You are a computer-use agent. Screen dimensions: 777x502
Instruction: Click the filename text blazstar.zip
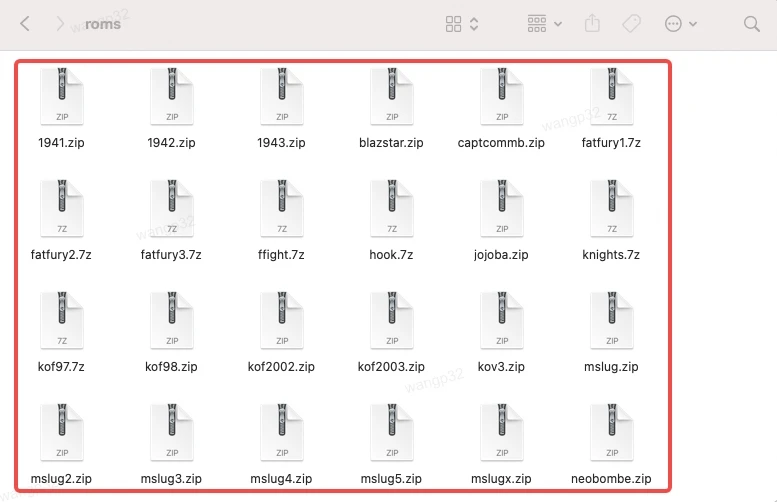pyautogui.click(x=391, y=143)
